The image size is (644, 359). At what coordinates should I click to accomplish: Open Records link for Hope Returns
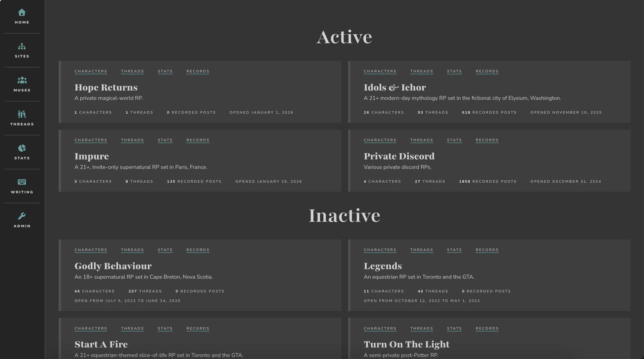tap(198, 71)
